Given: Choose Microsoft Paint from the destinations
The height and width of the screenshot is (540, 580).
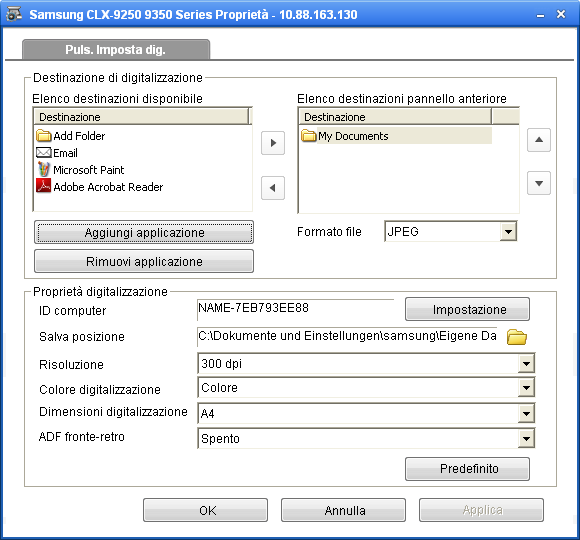Looking at the screenshot, I should tap(80, 170).
